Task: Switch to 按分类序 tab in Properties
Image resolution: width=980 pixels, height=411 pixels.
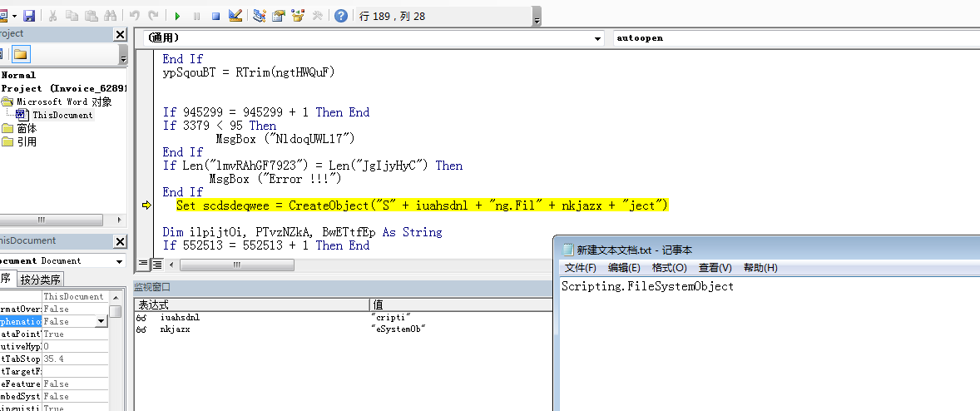Action: coord(39,280)
